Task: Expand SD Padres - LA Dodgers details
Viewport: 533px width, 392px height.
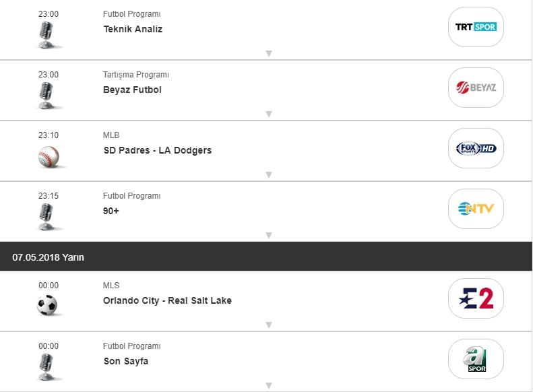Action: 268,174
